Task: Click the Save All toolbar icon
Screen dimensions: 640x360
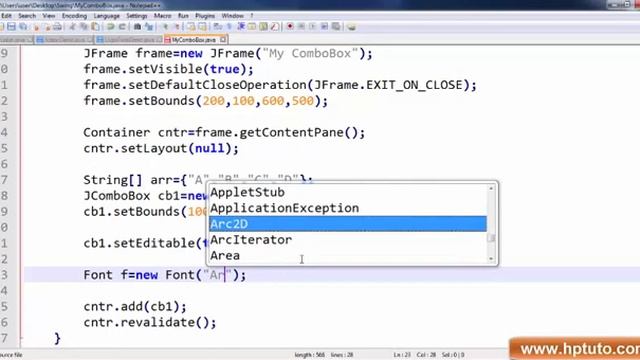Action: pyautogui.click(x=23, y=27)
